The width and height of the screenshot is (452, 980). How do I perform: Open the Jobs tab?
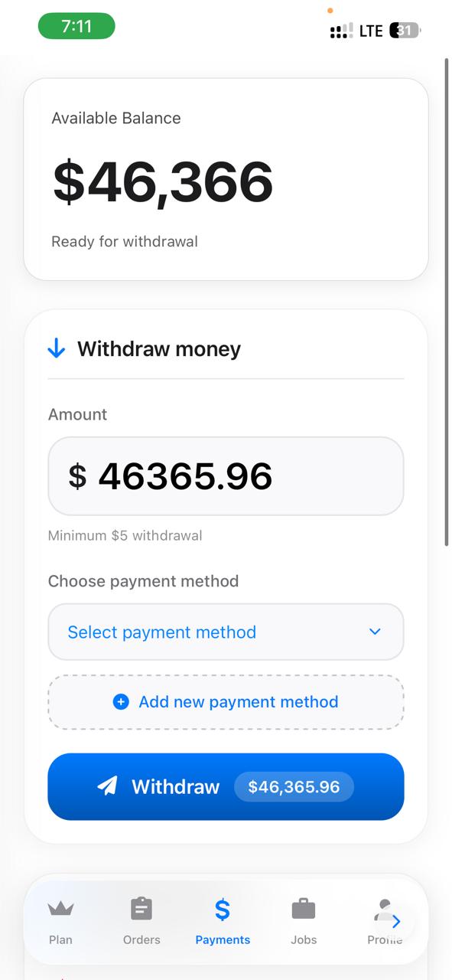(x=304, y=921)
